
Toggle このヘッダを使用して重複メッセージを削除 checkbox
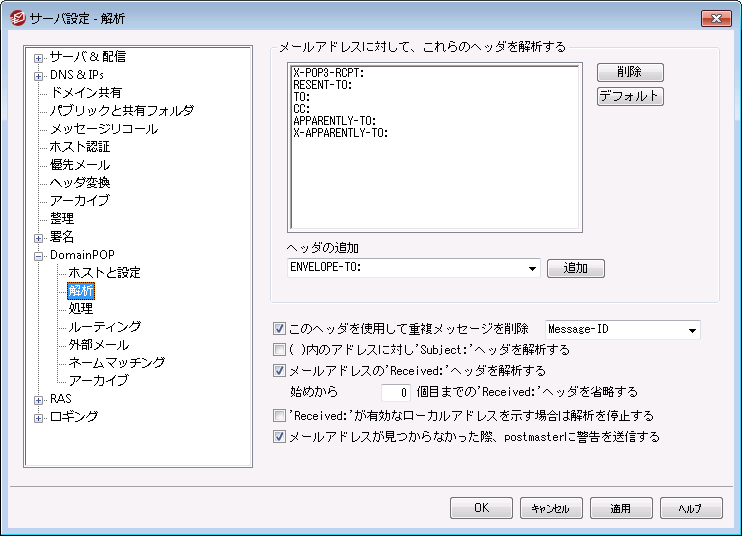(x=280, y=329)
